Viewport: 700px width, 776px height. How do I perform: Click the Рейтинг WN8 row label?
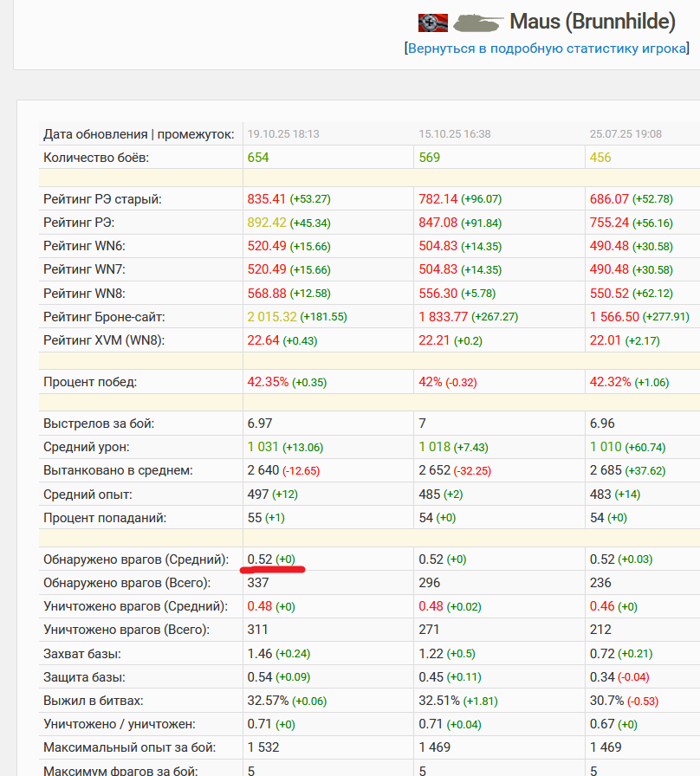91,294
